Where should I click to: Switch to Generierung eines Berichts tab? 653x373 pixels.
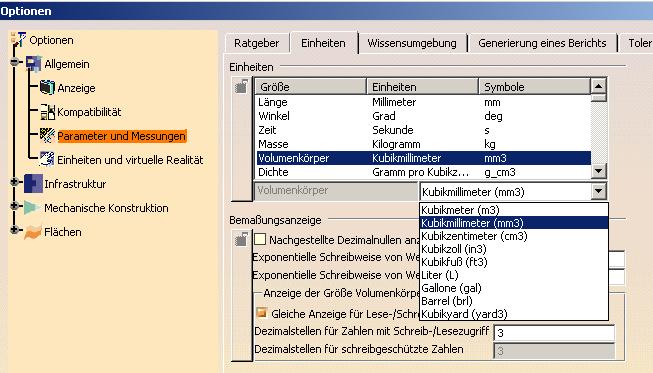tap(542, 43)
